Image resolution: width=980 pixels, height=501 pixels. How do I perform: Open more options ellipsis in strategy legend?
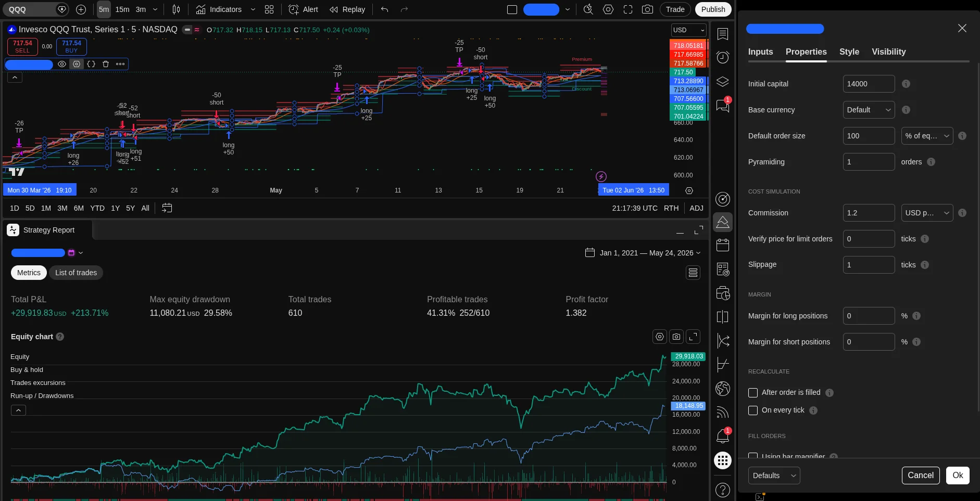120,64
